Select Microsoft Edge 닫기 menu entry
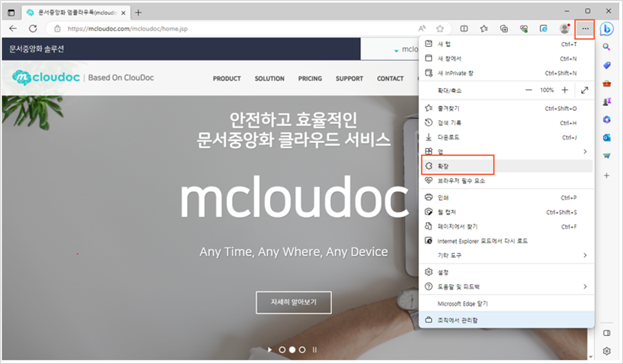Screen dimensions: 623x364 pyautogui.click(x=507, y=303)
